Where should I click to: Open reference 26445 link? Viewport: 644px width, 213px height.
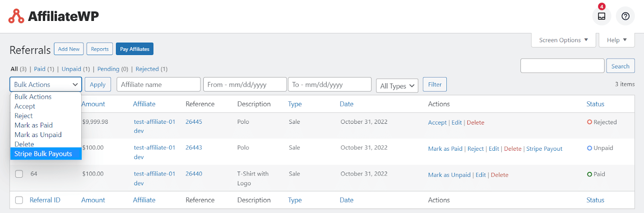tap(194, 122)
